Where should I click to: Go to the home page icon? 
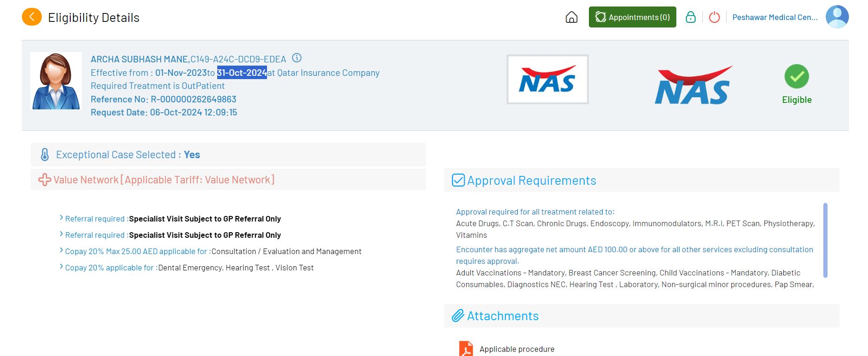[571, 17]
